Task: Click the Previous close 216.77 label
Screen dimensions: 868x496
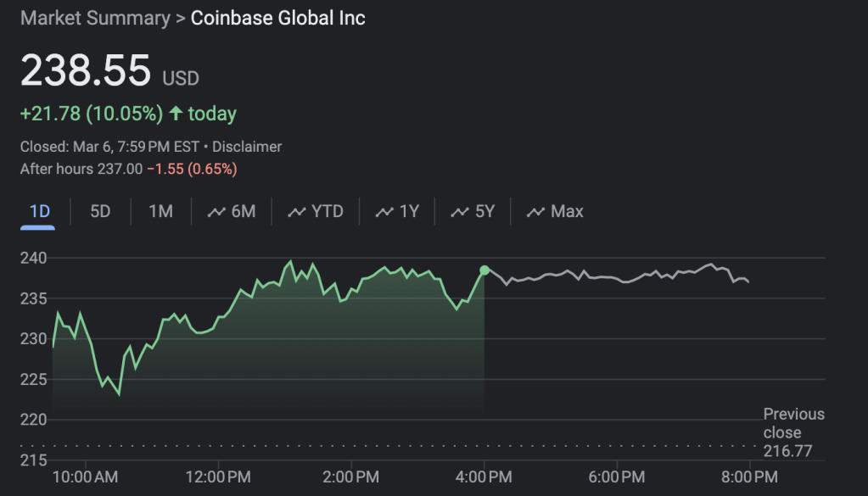Action: coord(793,432)
